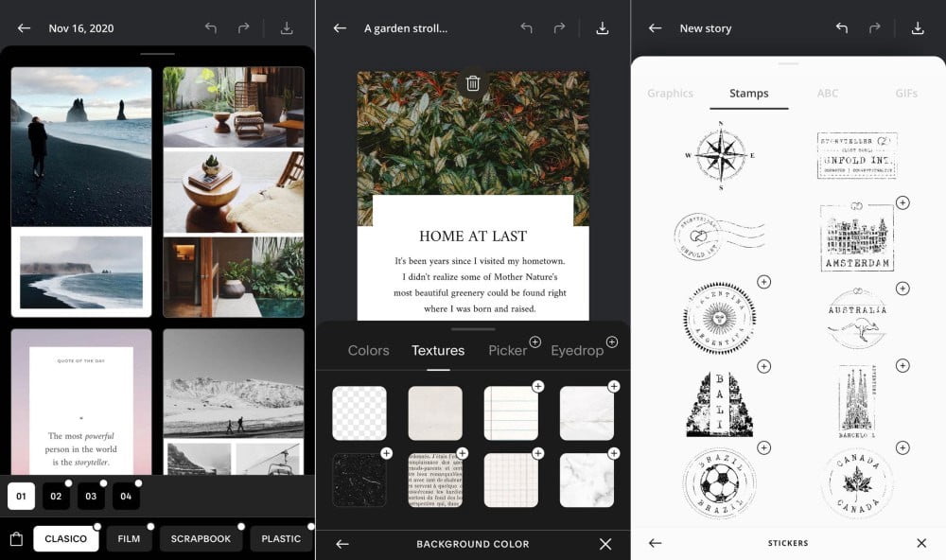Undo last edit in New story
This screenshot has width=946, height=560.
click(841, 28)
